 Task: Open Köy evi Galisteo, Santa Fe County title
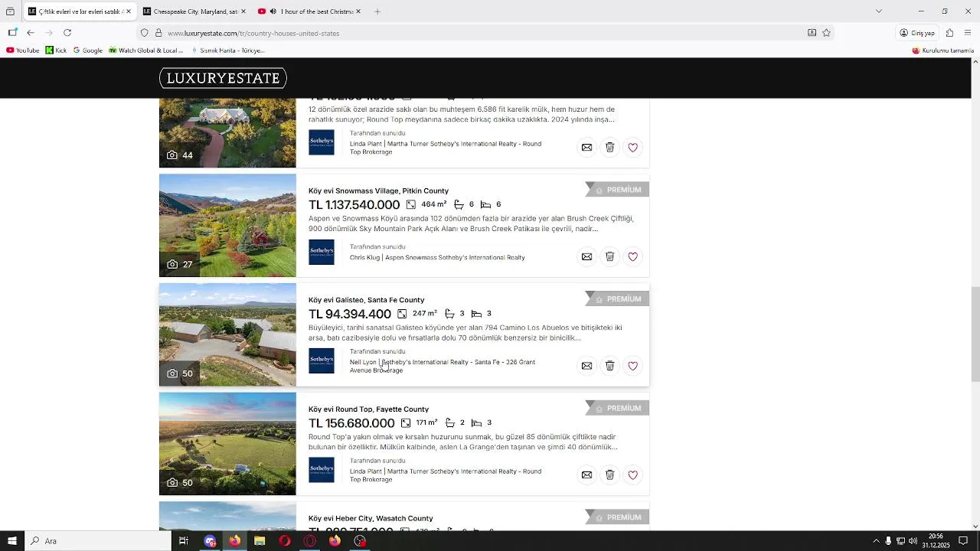click(x=366, y=300)
